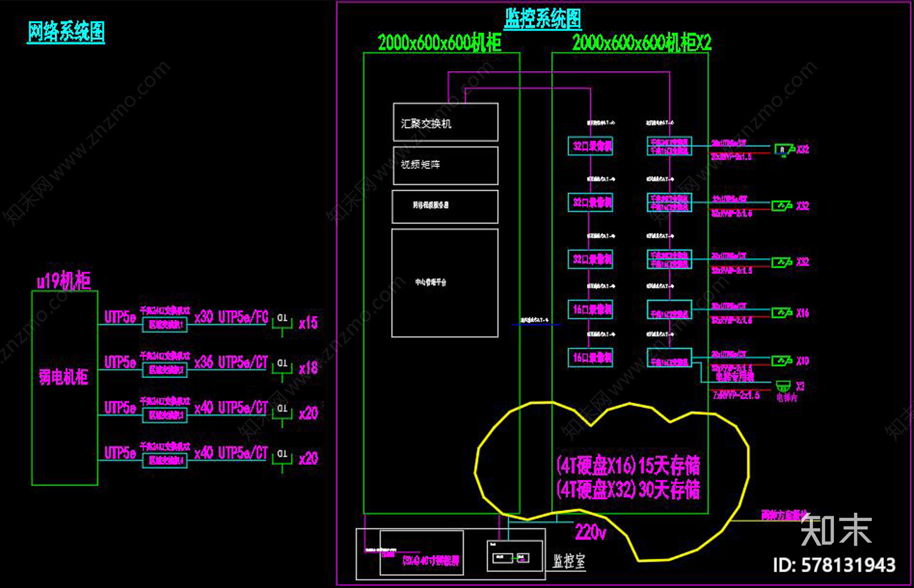Select the "视频矩阵" box
The height and width of the screenshot is (588, 914).
click(x=446, y=165)
